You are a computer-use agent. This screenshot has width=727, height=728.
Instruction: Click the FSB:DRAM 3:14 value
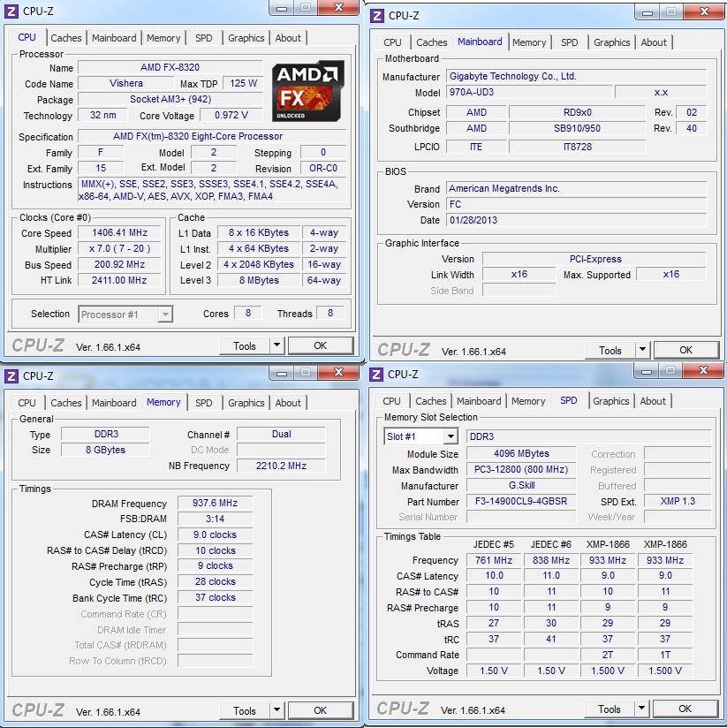point(215,519)
